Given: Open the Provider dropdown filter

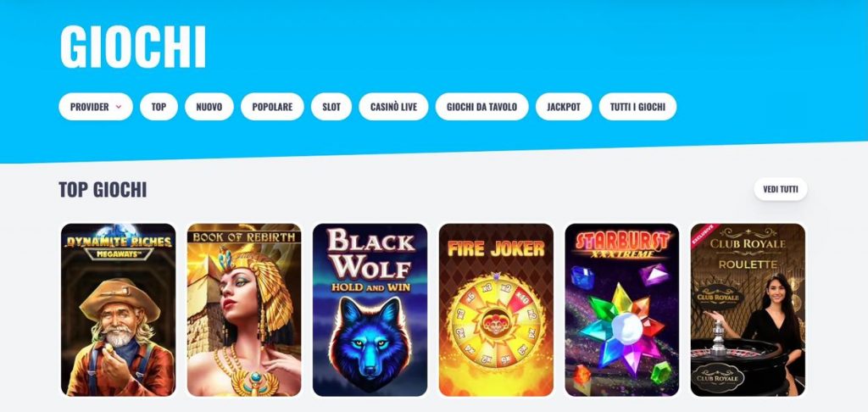Looking at the screenshot, I should [x=96, y=107].
